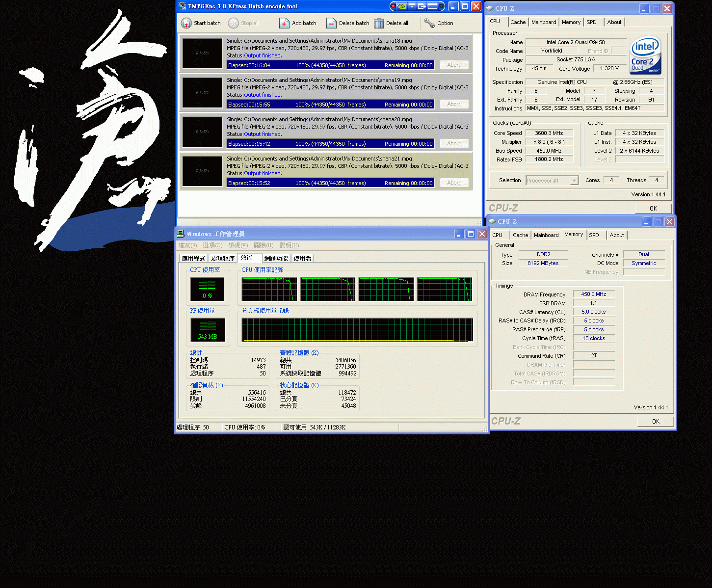The height and width of the screenshot is (588, 712).
Task: Click the Delete all trash can icon
Action: (379, 23)
